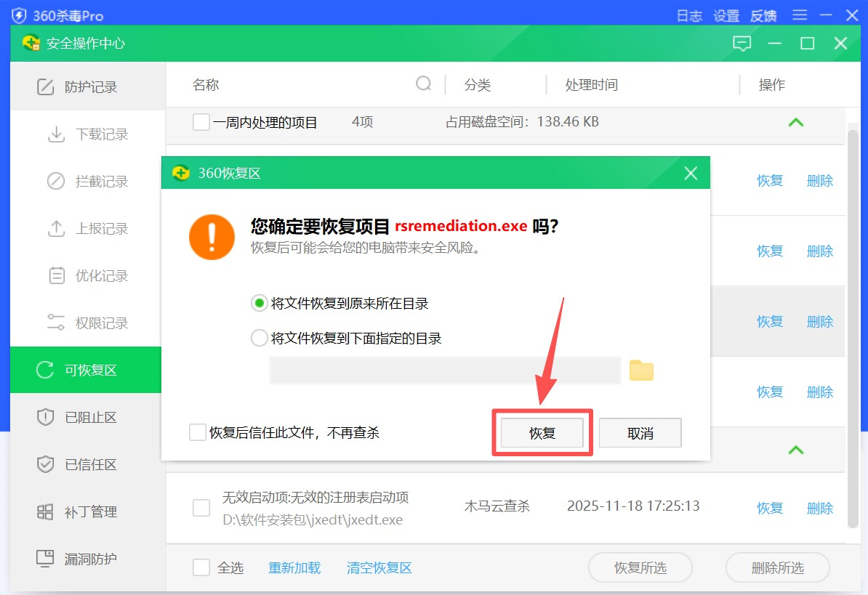The width and height of the screenshot is (868, 595).
Task: Collapse the lower group with green chevron
Action: (796, 450)
